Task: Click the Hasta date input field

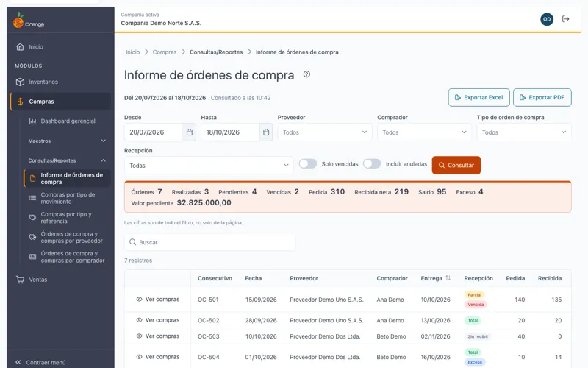Action: (x=230, y=132)
